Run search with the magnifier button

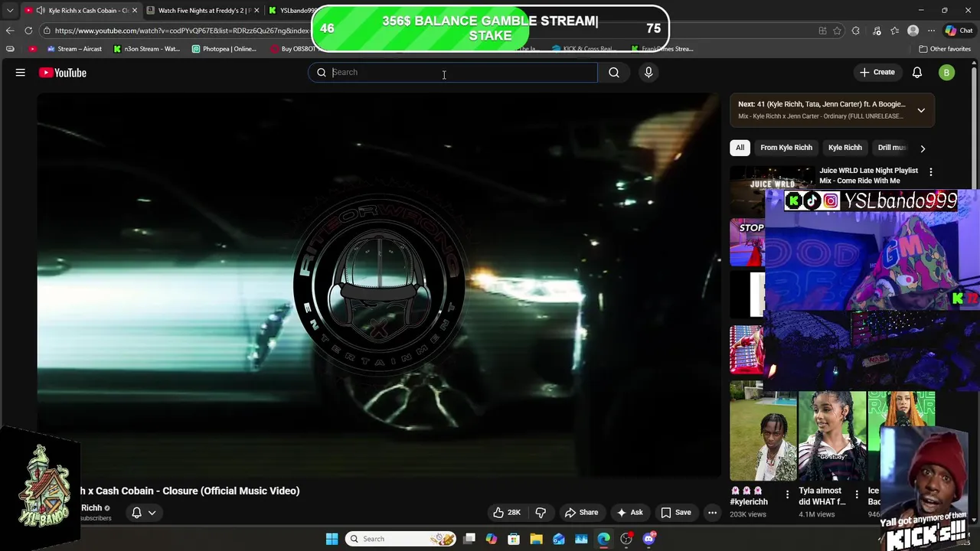[x=614, y=72]
